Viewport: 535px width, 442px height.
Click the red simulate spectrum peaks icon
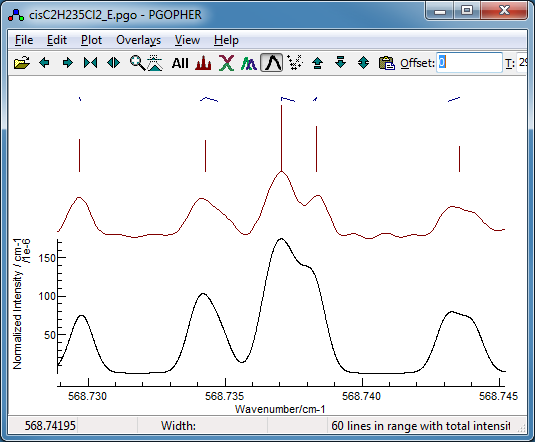tap(203, 63)
